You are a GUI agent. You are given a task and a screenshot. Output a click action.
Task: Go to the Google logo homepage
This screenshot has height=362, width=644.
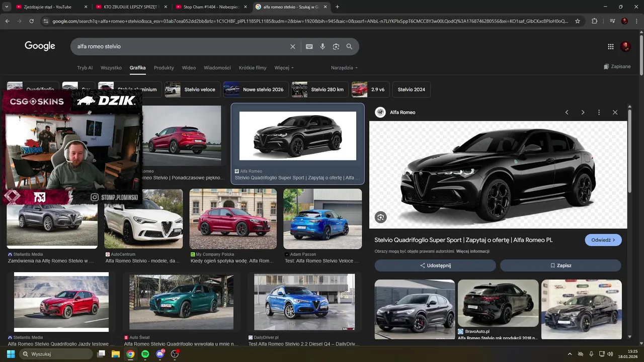point(40,46)
